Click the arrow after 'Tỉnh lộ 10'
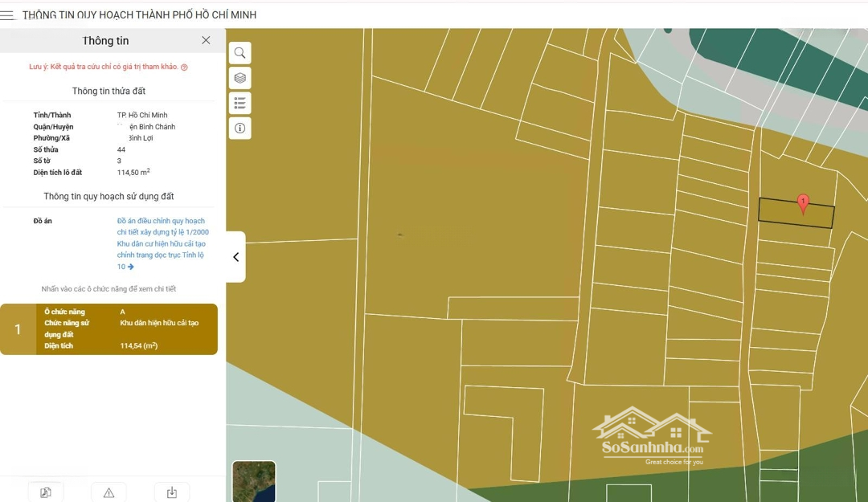868x502 pixels. 131,267
